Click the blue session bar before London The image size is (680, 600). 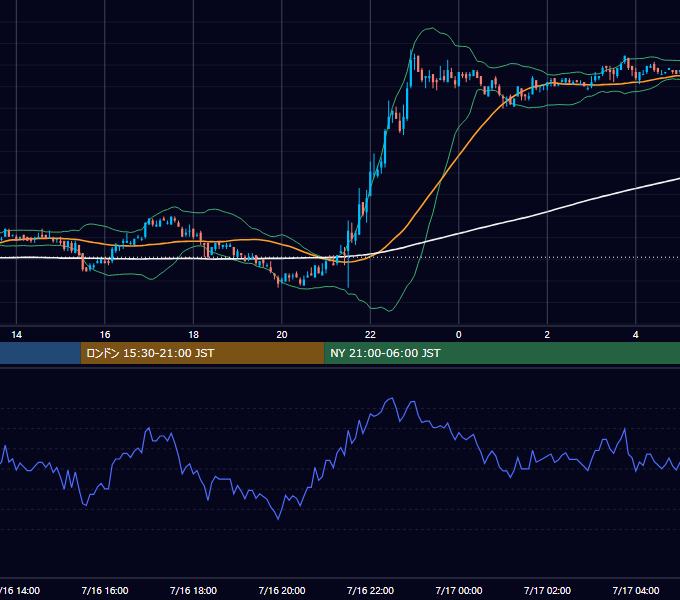tap(40, 353)
